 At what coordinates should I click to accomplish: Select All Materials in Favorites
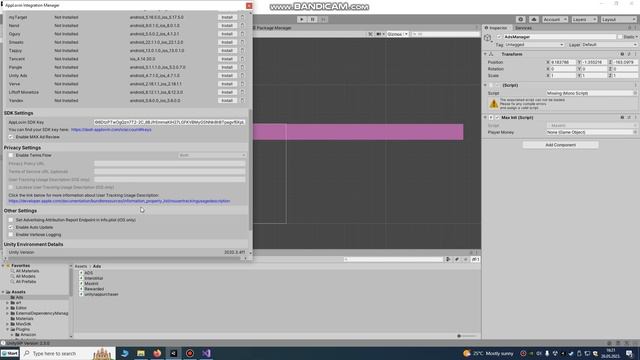pos(27,271)
